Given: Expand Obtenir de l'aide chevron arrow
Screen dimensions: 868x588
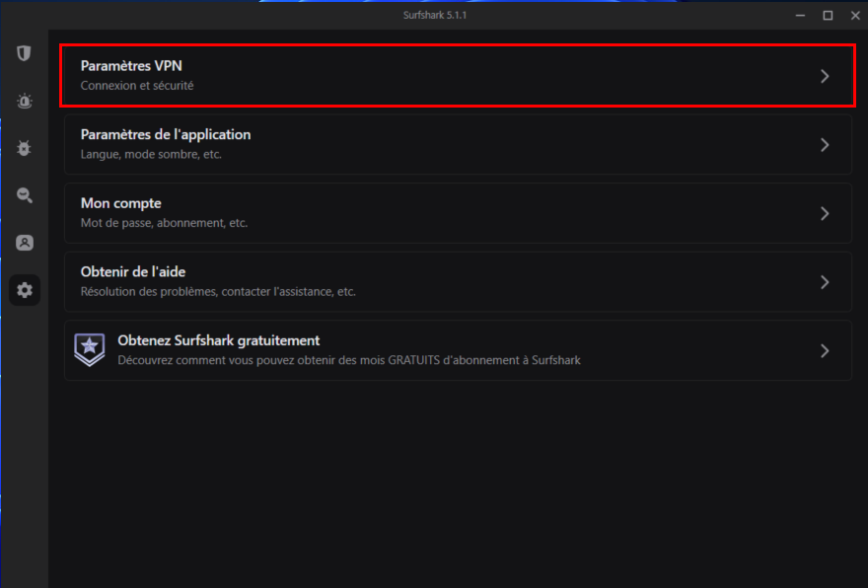Looking at the screenshot, I should coord(825,282).
